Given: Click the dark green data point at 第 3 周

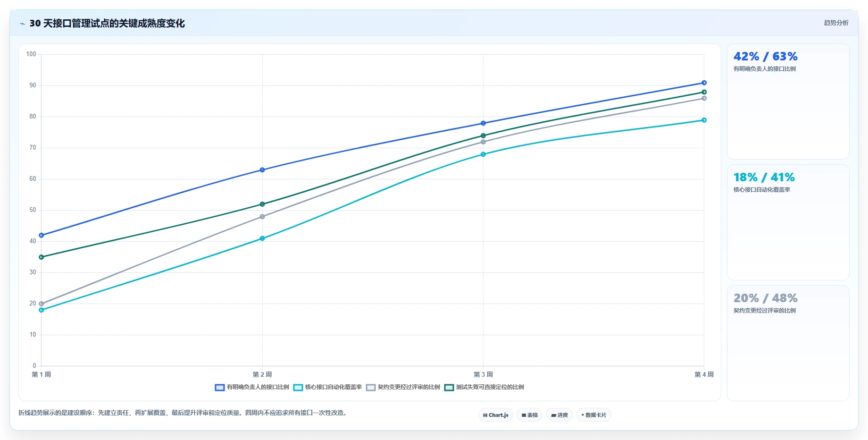Looking at the screenshot, I should click(x=483, y=135).
